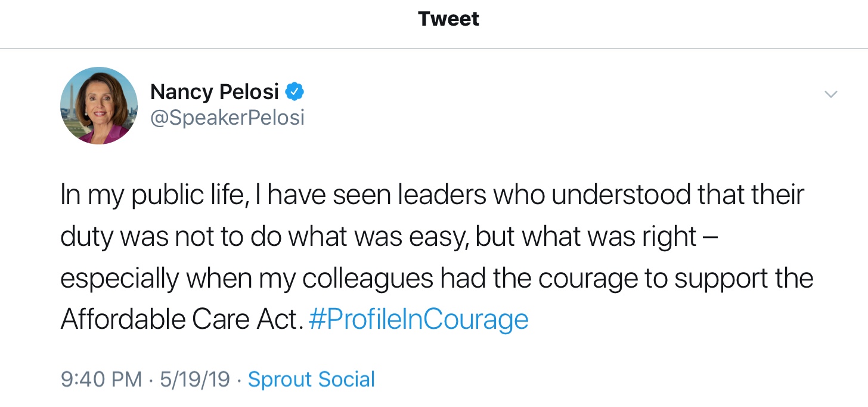This screenshot has width=868, height=407.
Task: Click the blue verified badge icon
Action: 294,92
